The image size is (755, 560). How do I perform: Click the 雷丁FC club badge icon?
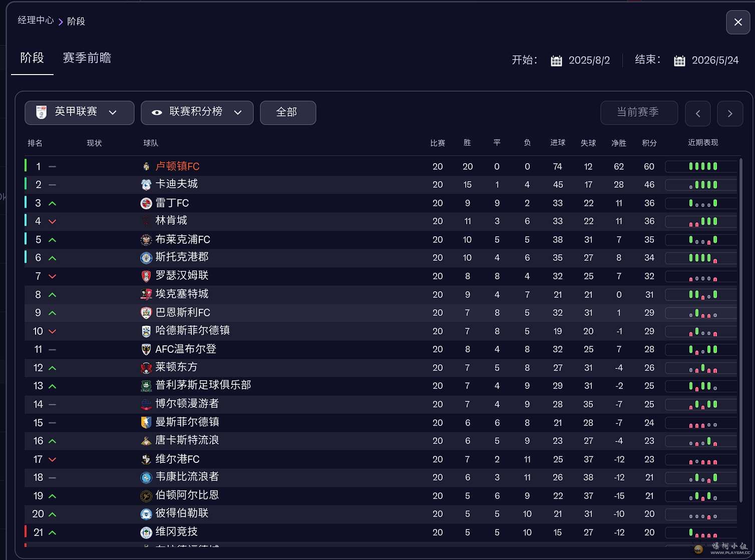click(146, 203)
